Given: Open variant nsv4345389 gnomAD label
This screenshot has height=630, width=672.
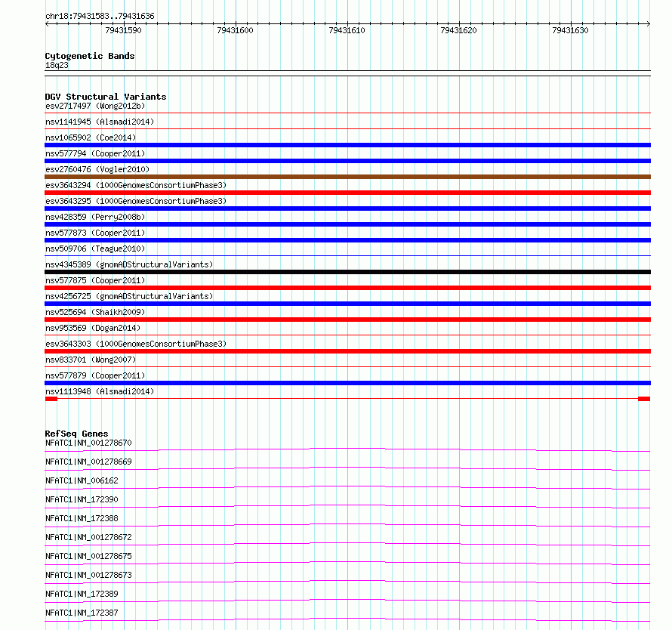Looking at the screenshot, I should (x=129, y=264).
